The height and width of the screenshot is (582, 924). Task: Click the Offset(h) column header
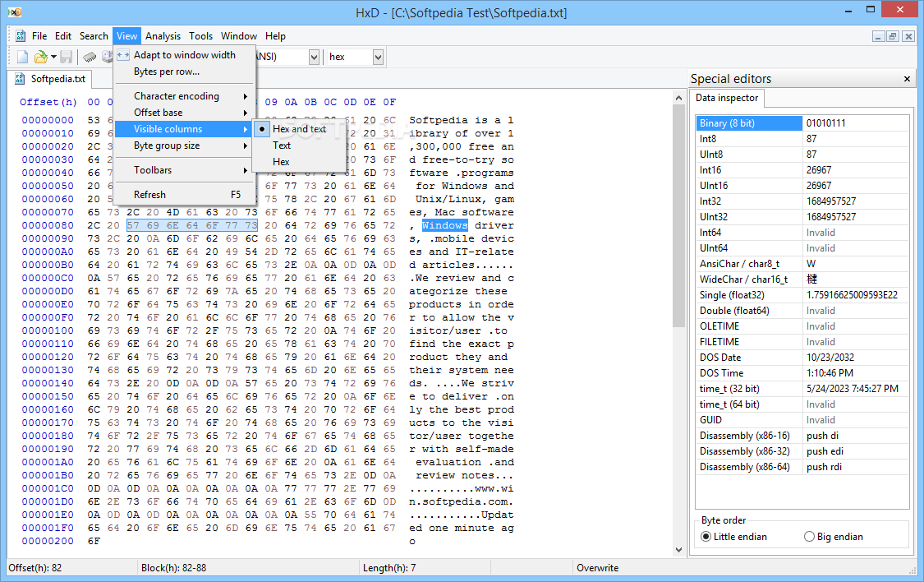(48, 102)
